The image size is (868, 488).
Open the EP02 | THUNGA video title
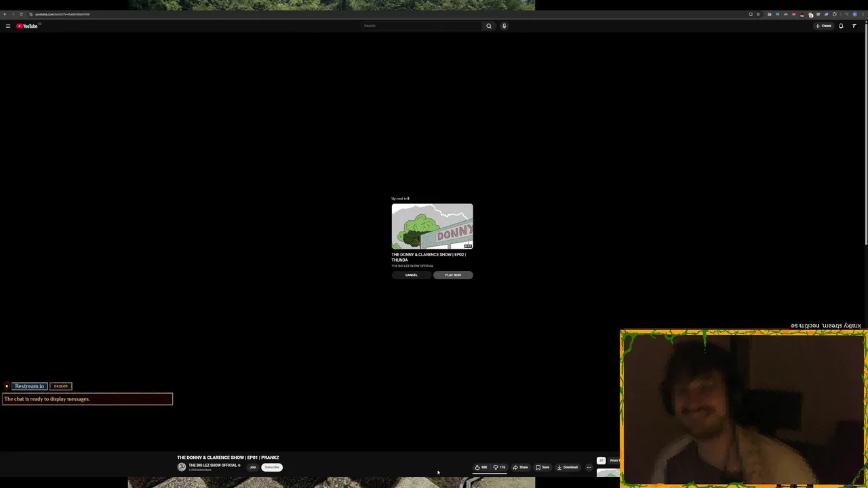tap(428, 257)
